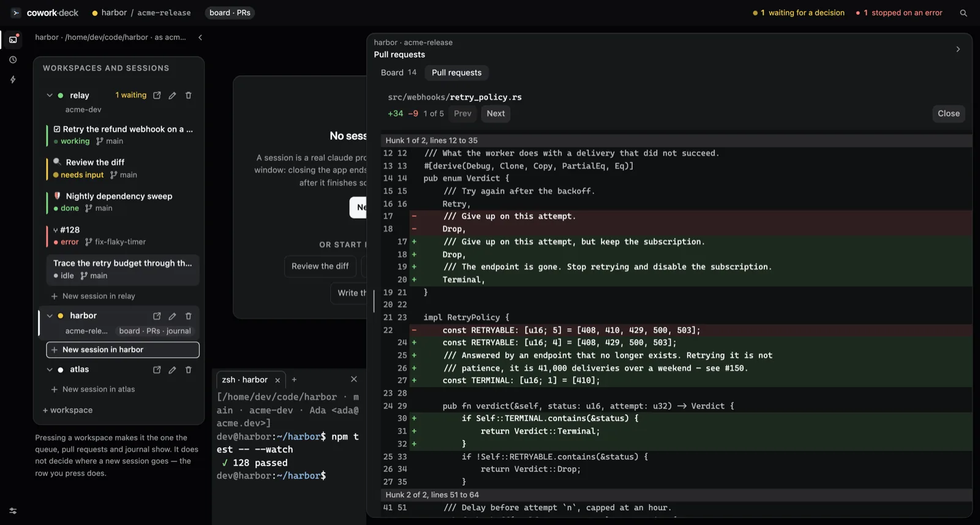The height and width of the screenshot is (525, 980).
Task: Switch to the Board 14 tab
Action: click(x=398, y=72)
